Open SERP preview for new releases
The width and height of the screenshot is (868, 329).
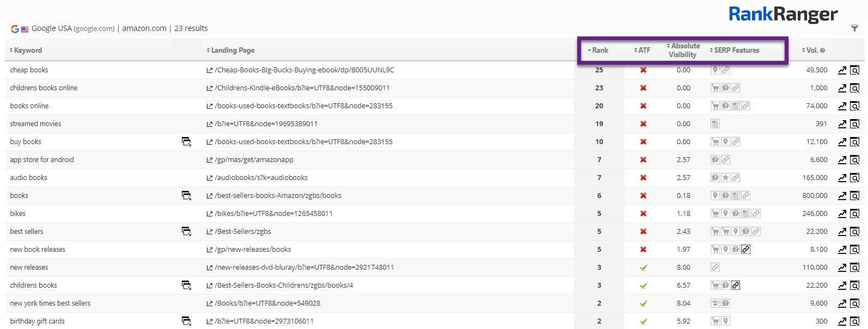coord(855,268)
